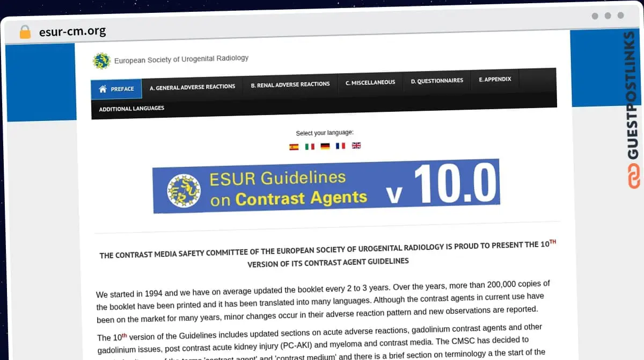Click the esur-cm.org address text

pyautogui.click(x=72, y=31)
